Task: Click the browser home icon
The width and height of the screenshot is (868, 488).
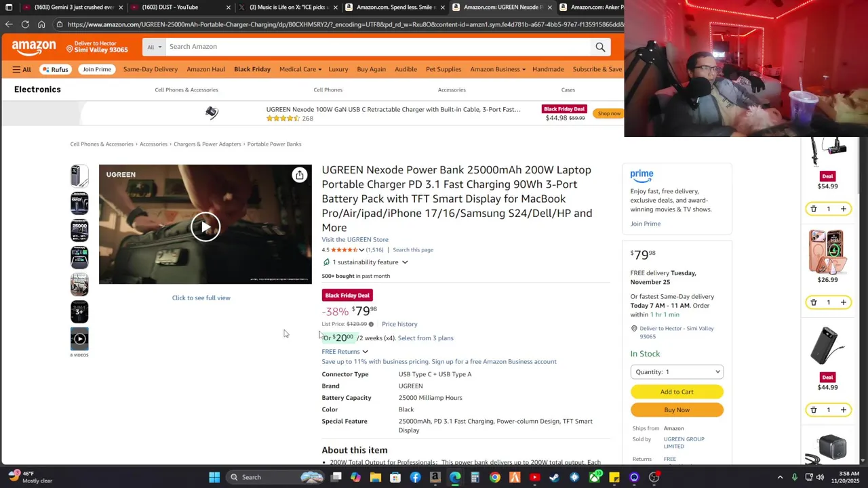Action: coord(41,24)
